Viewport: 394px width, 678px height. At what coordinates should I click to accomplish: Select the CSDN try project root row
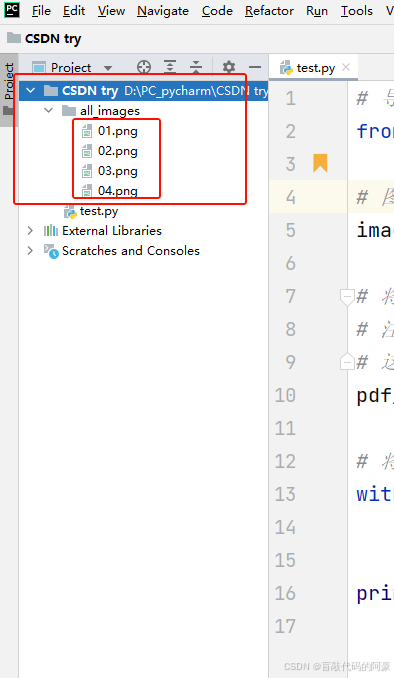[143, 90]
